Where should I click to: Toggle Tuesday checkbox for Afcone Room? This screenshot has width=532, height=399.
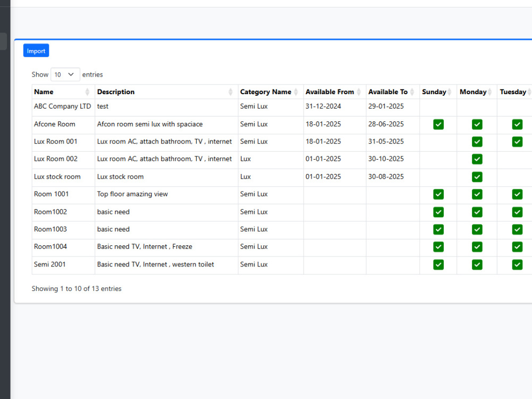(517, 124)
